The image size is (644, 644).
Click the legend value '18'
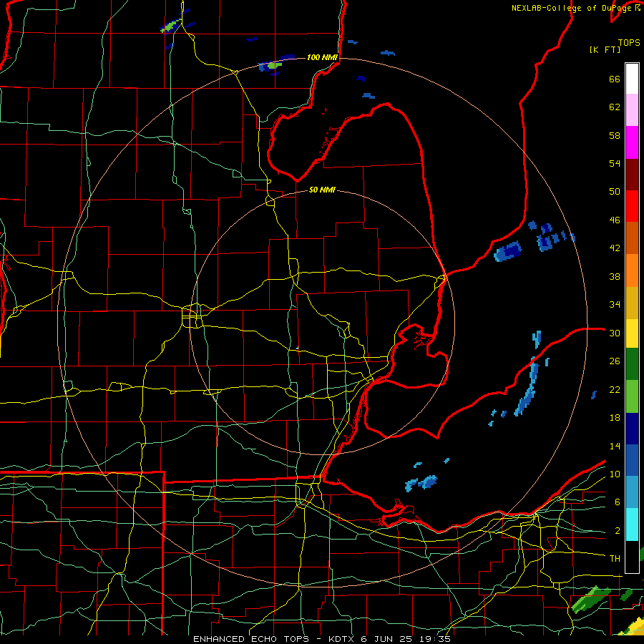(615, 418)
